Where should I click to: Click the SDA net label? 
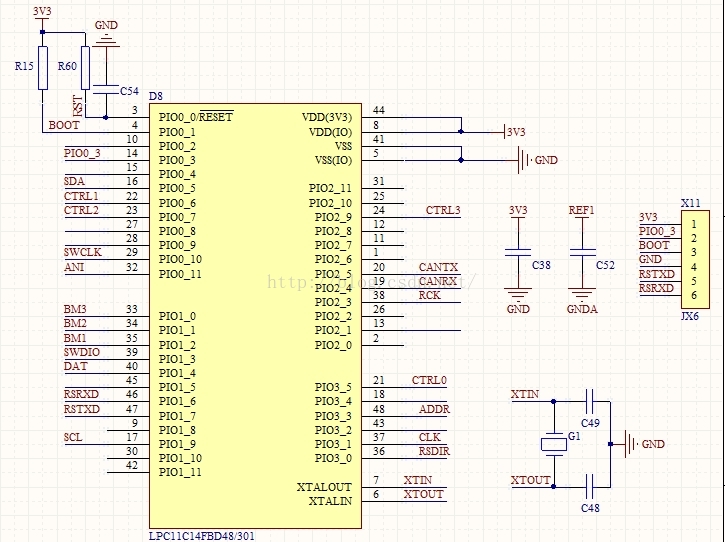point(74,181)
